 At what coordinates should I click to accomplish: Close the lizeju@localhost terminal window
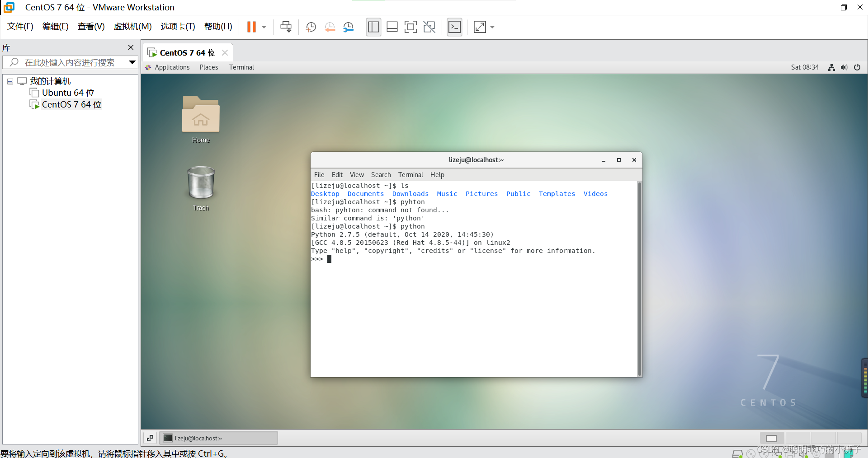634,160
